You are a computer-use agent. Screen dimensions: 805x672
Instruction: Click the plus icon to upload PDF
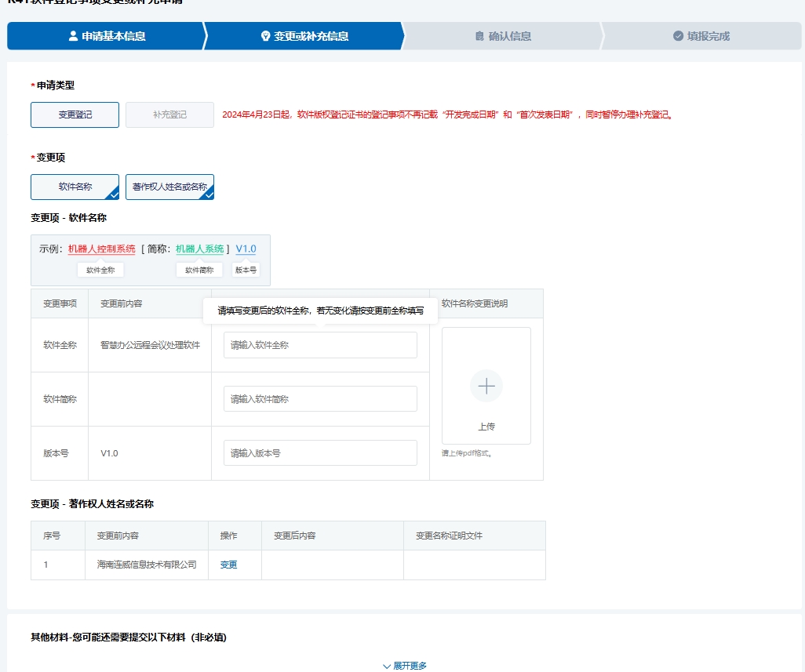point(486,386)
